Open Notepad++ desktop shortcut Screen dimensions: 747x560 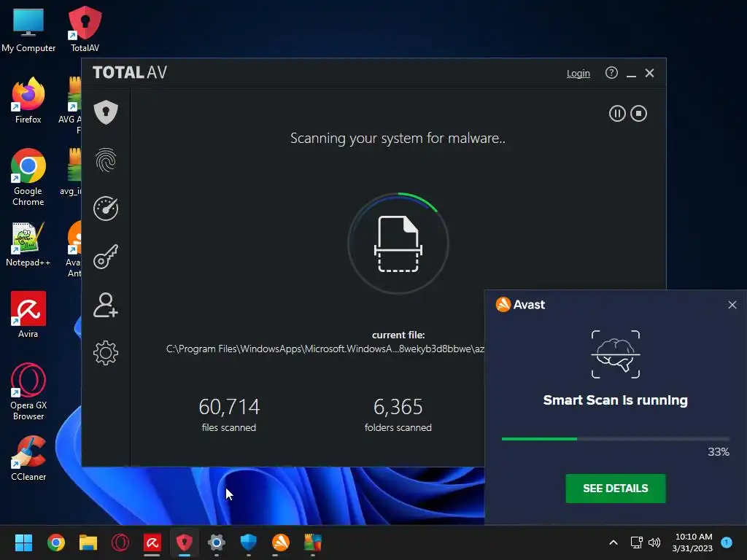(x=28, y=244)
